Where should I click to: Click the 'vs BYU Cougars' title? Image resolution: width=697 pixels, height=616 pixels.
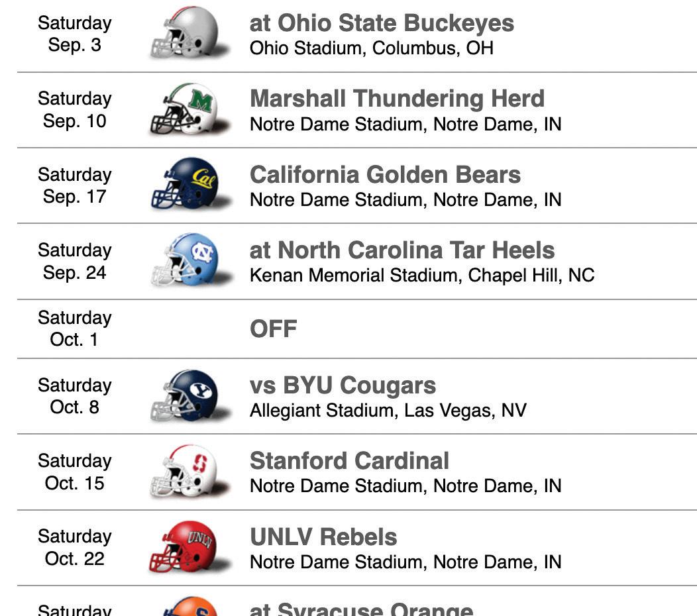pyautogui.click(x=343, y=385)
